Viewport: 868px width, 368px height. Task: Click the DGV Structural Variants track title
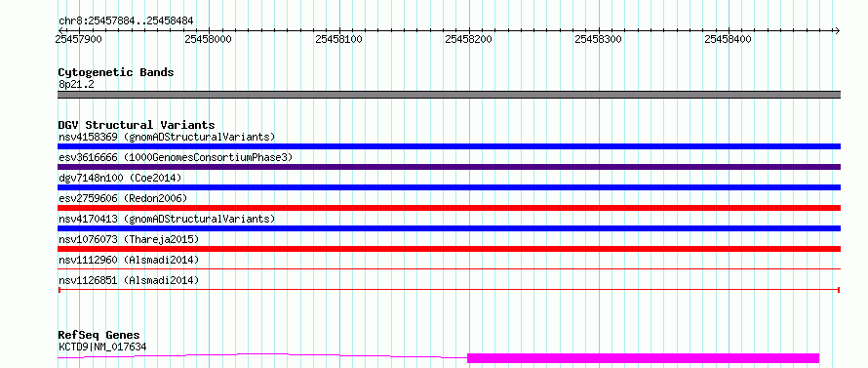click(137, 125)
